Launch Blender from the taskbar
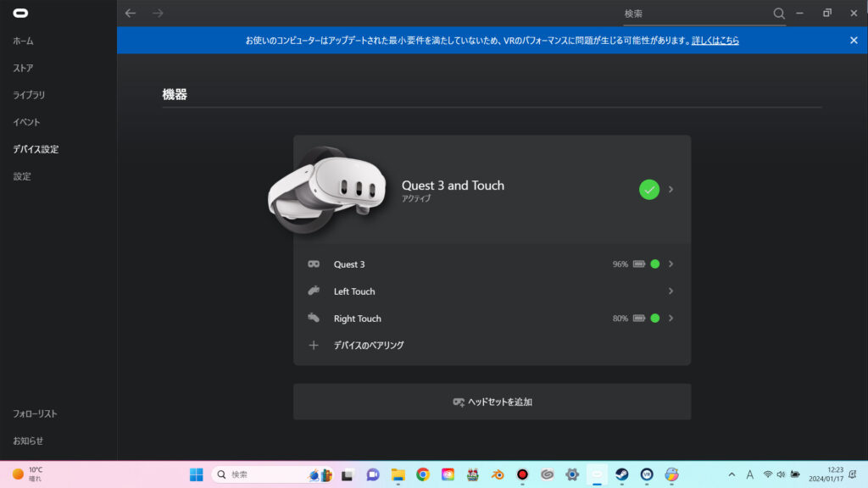 (x=498, y=474)
